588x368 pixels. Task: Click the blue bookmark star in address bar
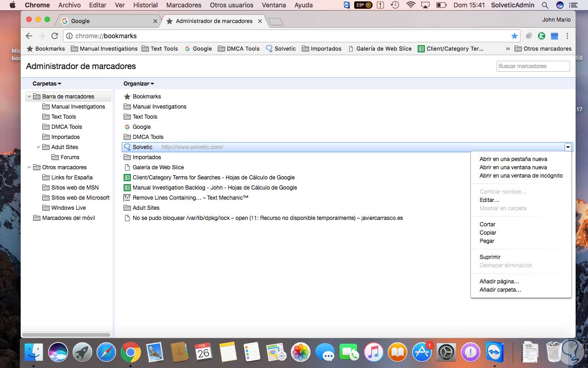514,36
